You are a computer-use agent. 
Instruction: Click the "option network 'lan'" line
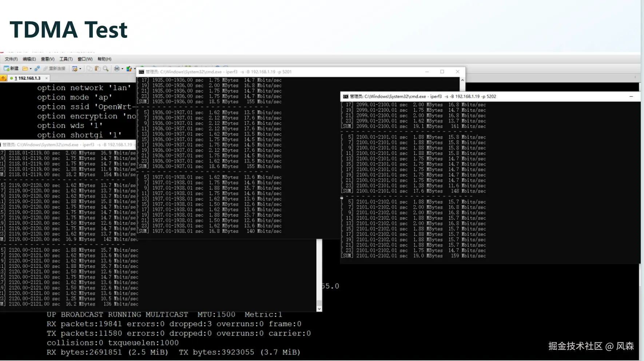84,88
